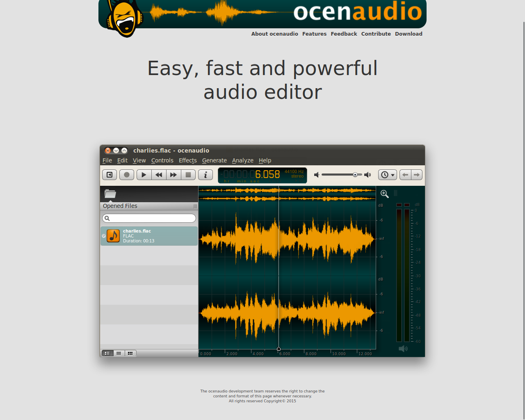The image size is (525, 420).
Task: Select the compact list view button
Action: tap(119, 353)
